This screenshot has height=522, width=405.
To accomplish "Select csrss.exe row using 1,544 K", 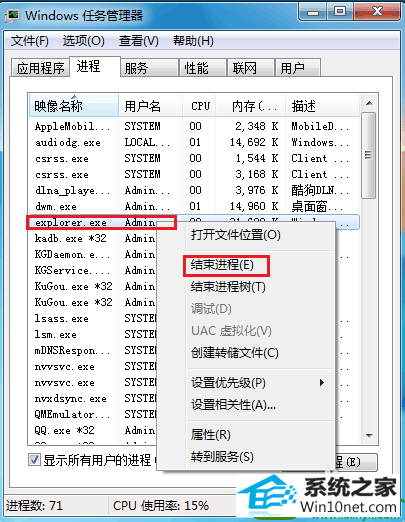I will (x=193, y=158).
